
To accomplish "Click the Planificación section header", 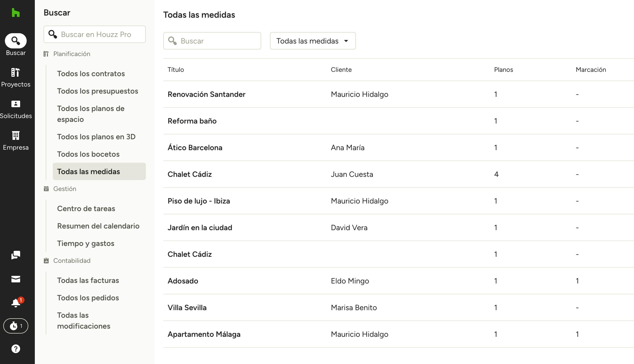I will tap(72, 54).
